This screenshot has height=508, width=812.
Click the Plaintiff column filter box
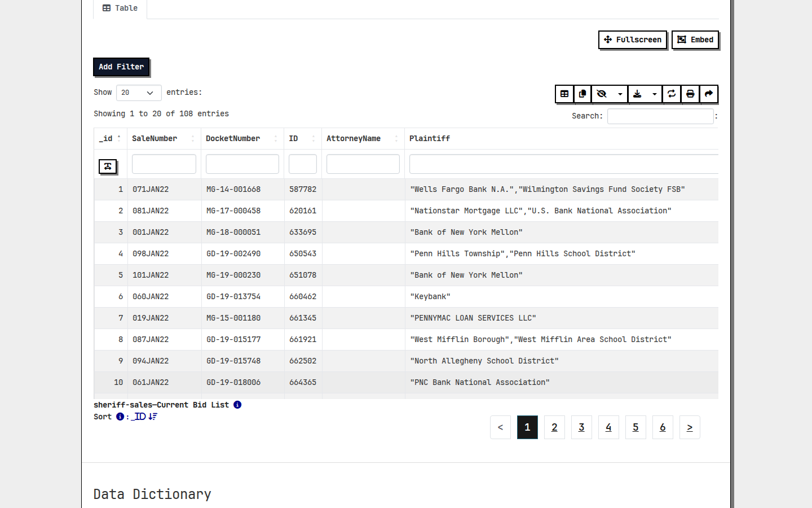tap(564, 164)
